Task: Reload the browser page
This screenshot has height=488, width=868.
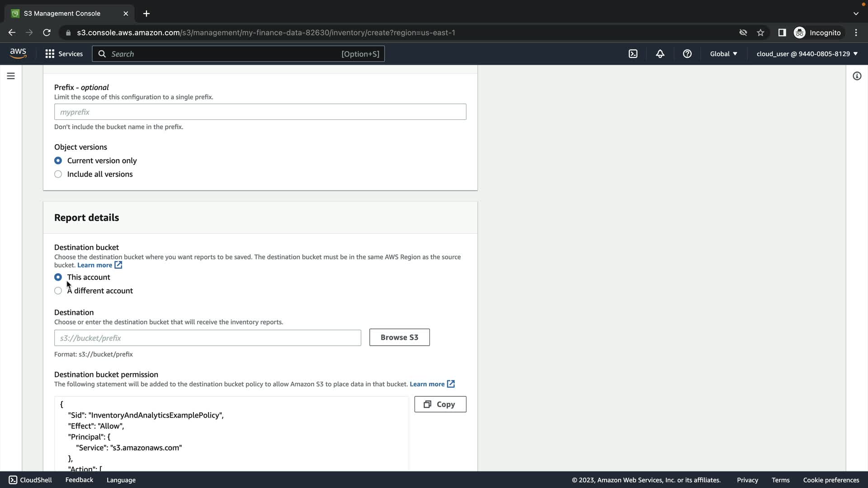Action: pos(47,33)
